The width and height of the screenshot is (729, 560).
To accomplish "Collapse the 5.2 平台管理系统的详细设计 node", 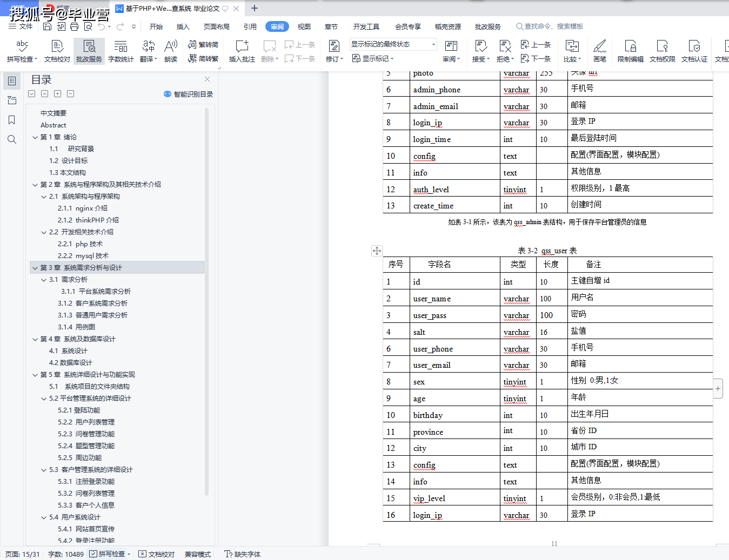I will point(44,399).
